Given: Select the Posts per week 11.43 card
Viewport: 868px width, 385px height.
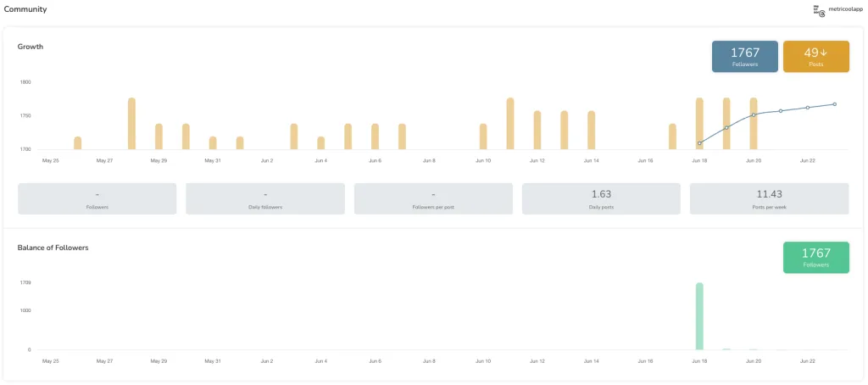Looking at the screenshot, I should pyautogui.click(x=769, y=199).
